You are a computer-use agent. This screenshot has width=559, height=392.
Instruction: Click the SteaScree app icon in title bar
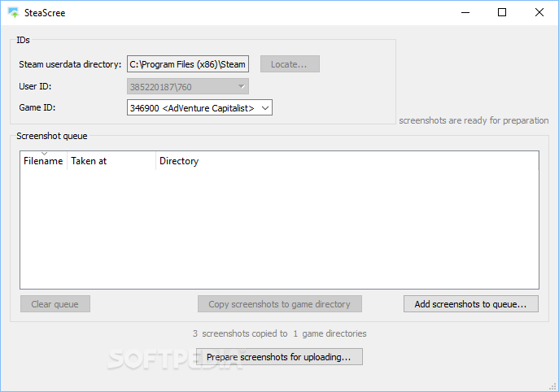coord(14,12)
